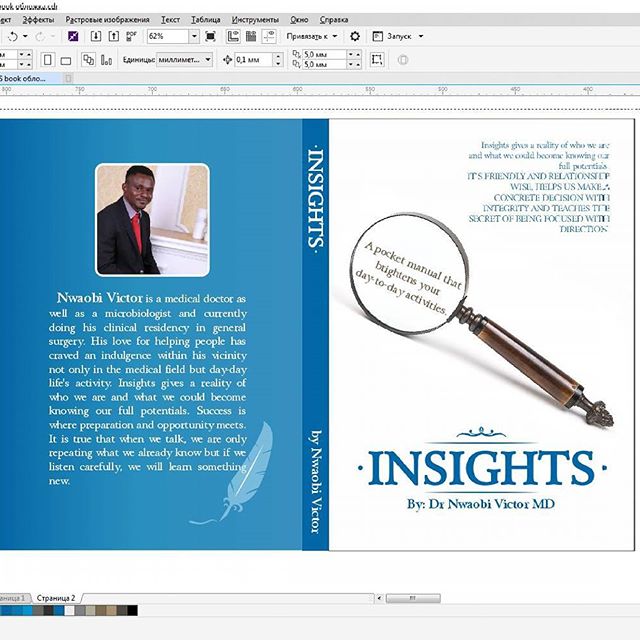Toggle the show rulers icon

coord(233,36)
